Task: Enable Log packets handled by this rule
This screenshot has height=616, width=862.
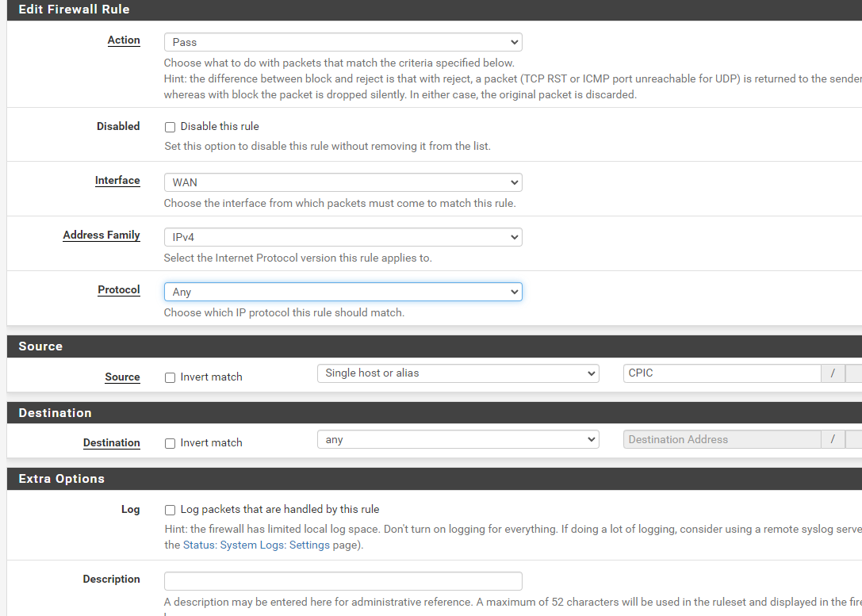Action: click(x=170, y=510)
